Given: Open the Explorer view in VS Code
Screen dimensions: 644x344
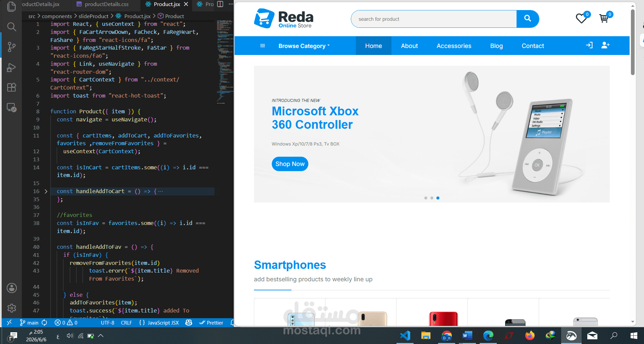Looking at the screenshot, I should pyautogui.click(x=11, y=6).
